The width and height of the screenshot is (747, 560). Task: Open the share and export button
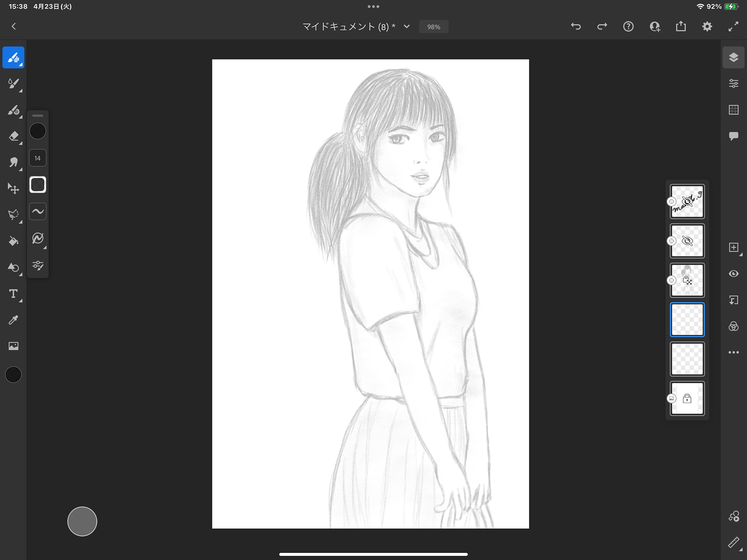pyautogui.click(x=681, y=26)
